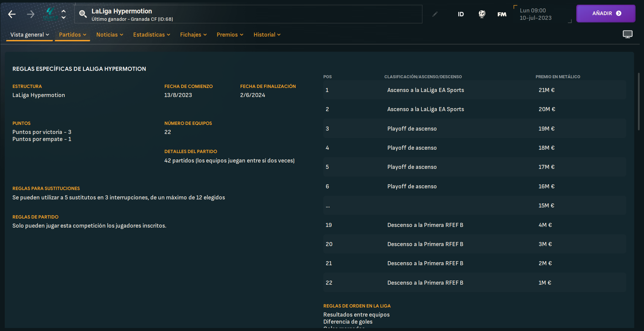644x331 pixels.
Task: Select the down chevron beside league logo
Action: [x=63, y=17]
